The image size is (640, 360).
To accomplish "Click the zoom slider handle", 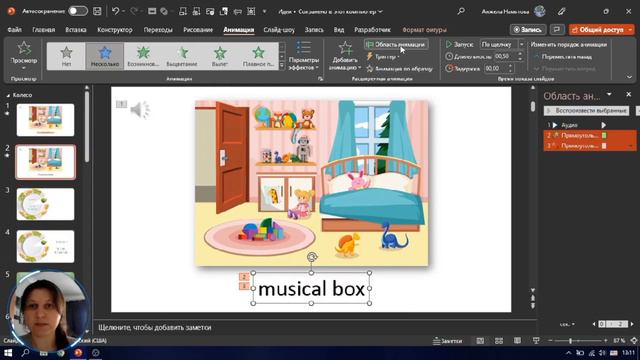I will (x=570, y=341).
